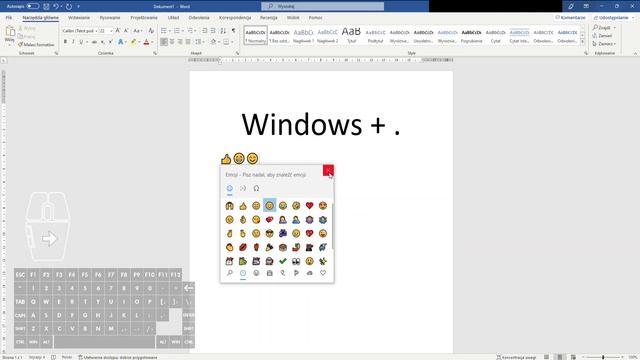Click the Malarz formatów button
This screenshot has width=640, height=360.
pos(36,44)
